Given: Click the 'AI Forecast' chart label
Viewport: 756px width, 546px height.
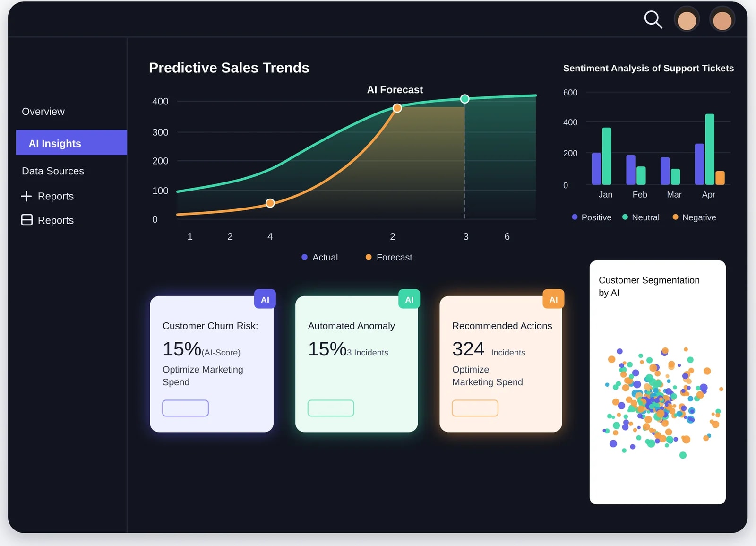Looking at the screenshot, I should click(x=395, y=90).
